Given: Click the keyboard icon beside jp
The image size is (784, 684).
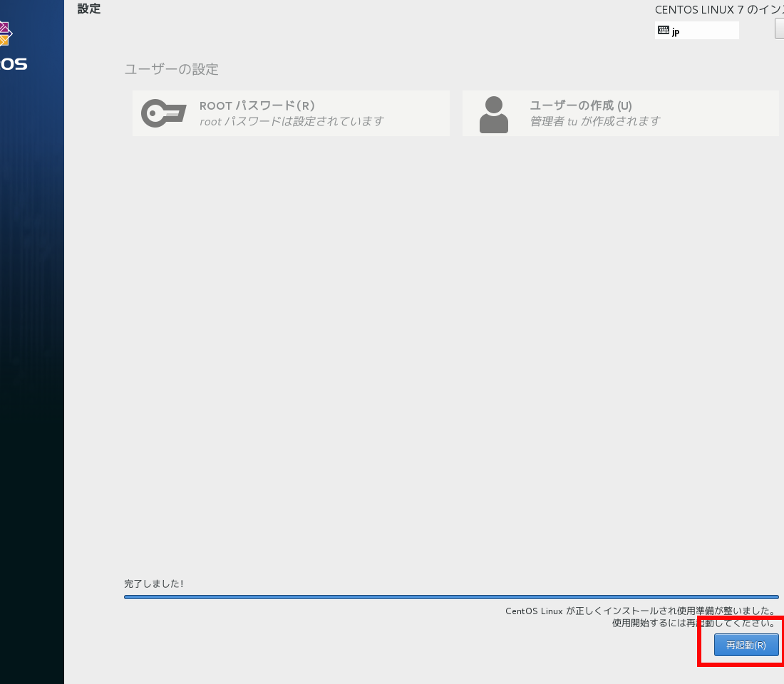Looking at the screenshot, I should (x=664, y=31).
